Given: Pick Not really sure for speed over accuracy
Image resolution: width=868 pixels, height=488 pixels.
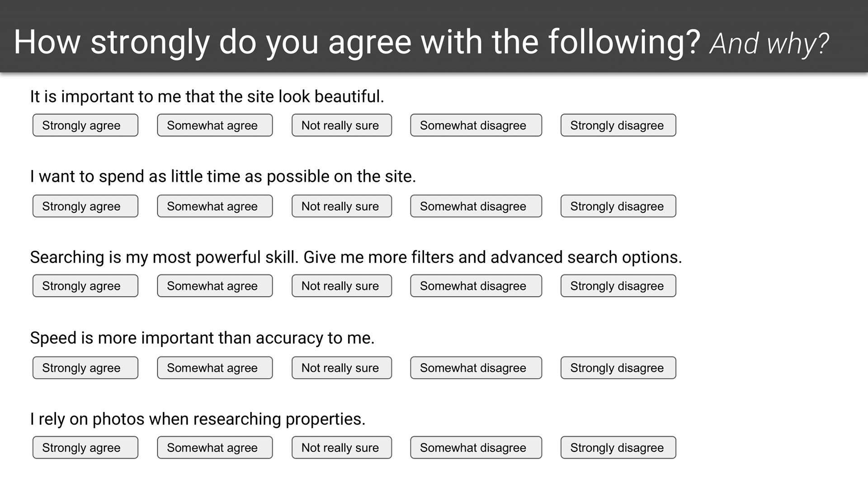Looking at the screenshot, I should (x=342, y=368).
